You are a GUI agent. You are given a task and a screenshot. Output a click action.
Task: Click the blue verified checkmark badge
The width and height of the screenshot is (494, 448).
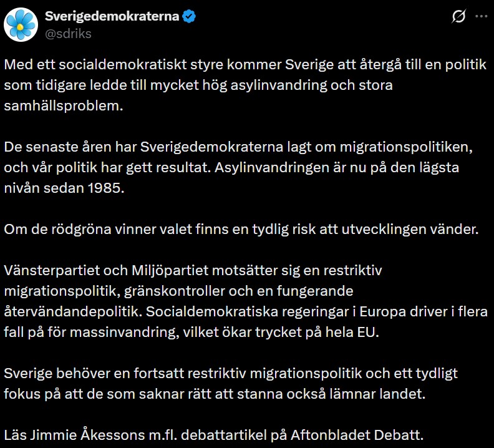click(x=189, y=16)
